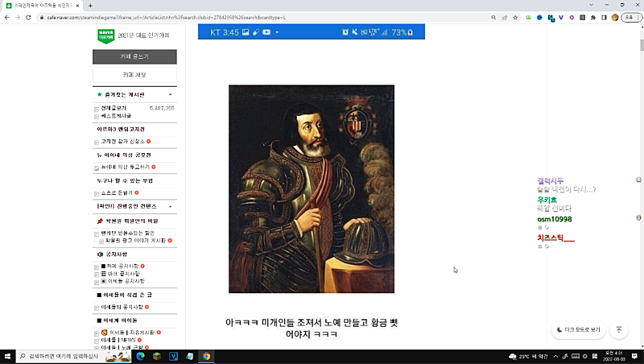This screenshot has width=644, height=364.
Task: Click the phone screenshot status bar image
Action: tap(312, 32)
